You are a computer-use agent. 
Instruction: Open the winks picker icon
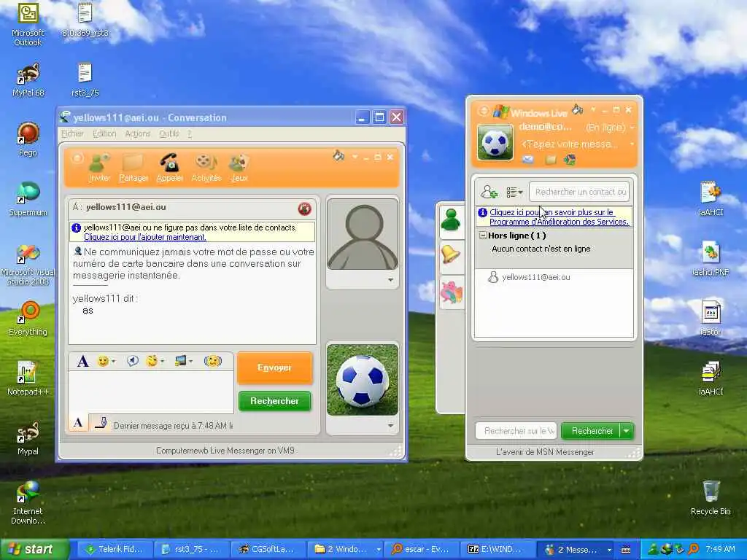coord(152,362)
